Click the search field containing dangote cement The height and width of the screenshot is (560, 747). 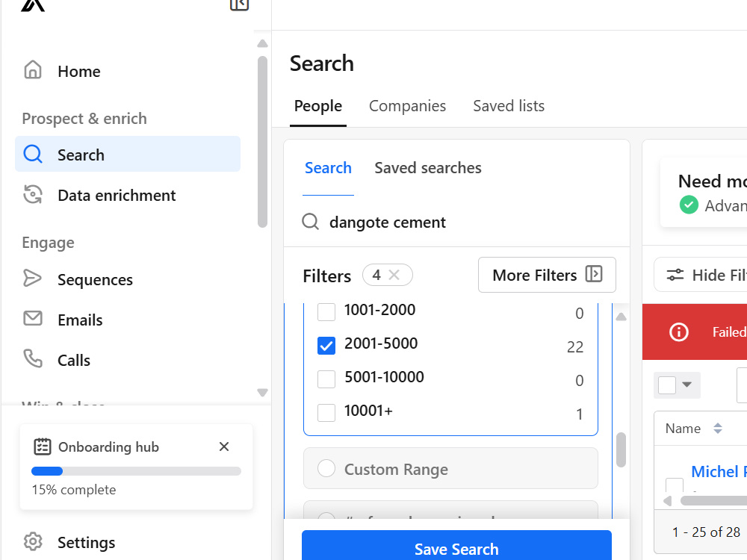[x=456, y=222]
